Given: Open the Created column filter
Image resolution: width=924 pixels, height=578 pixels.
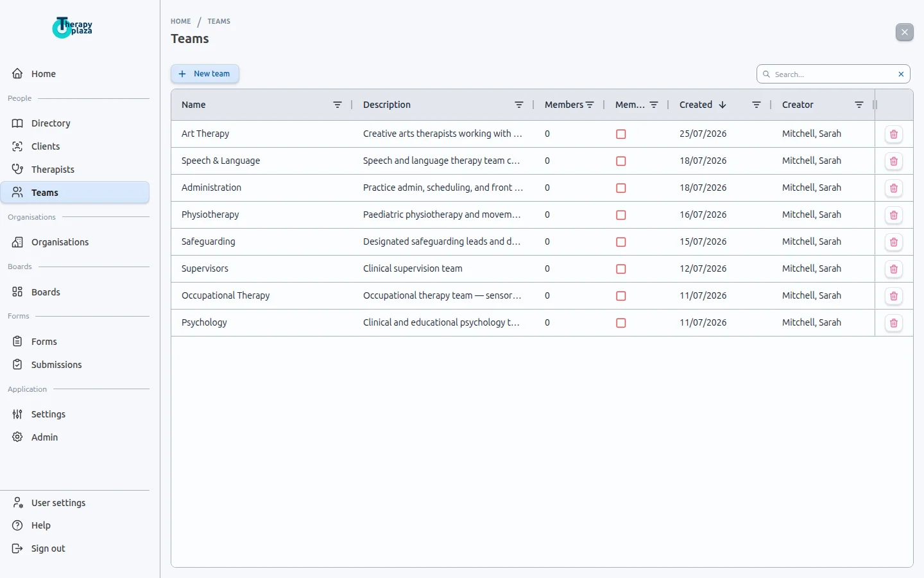Looking at the screenshot, I should point(757,105).
